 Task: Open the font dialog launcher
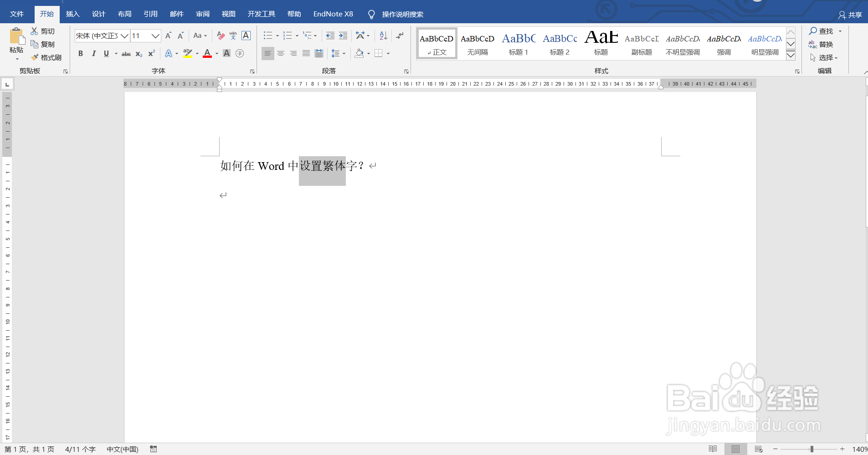[x=252, y=72]
